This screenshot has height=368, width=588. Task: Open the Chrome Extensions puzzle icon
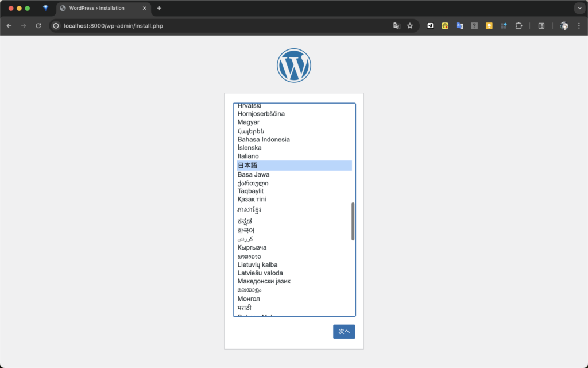coord(519,26)
